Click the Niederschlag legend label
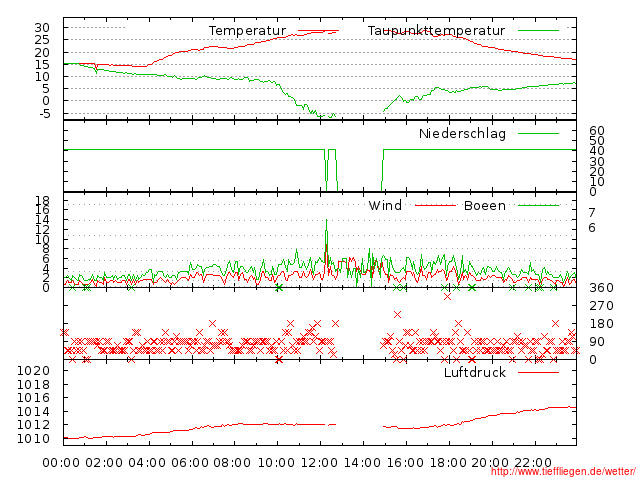This screenshot has height=480, width=640. pyautogui.click(x=462, y=134)
